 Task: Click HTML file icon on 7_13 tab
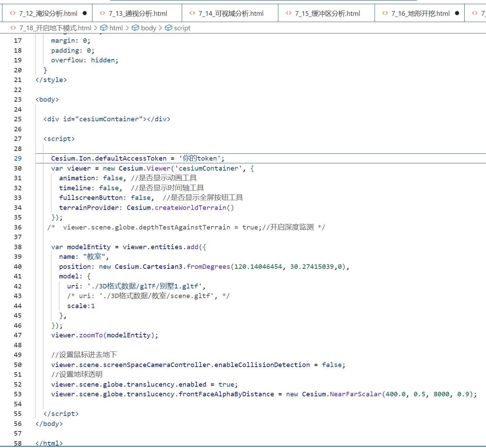point(102,13)
